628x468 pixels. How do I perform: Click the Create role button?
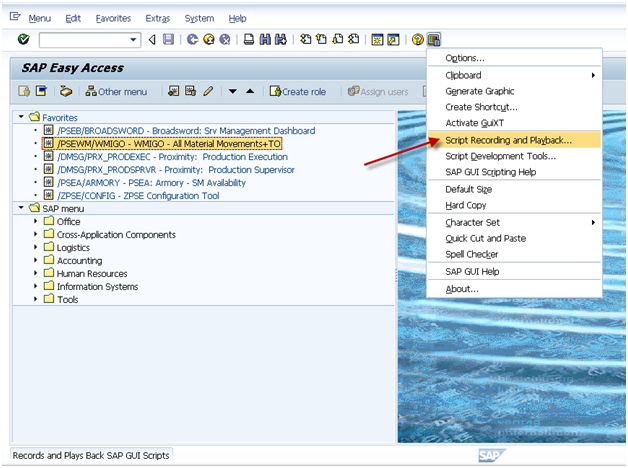(298, 92)
